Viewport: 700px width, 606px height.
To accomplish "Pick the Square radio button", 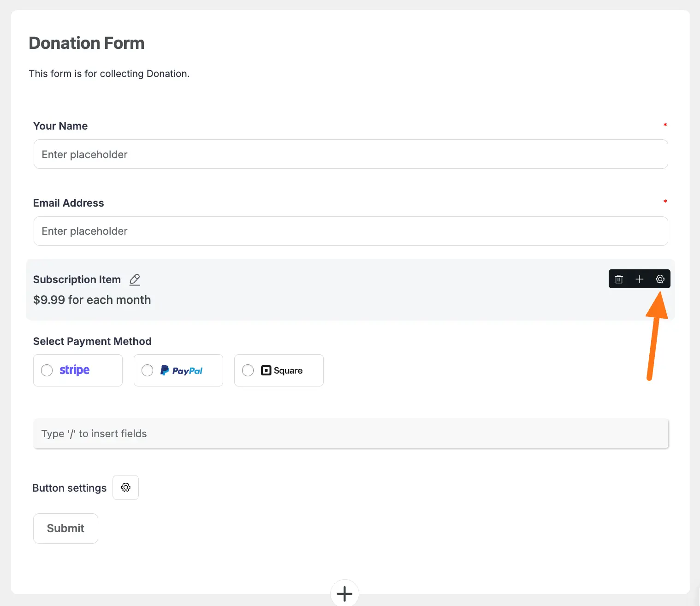I will pyautogui.click(x=248, y=370).
